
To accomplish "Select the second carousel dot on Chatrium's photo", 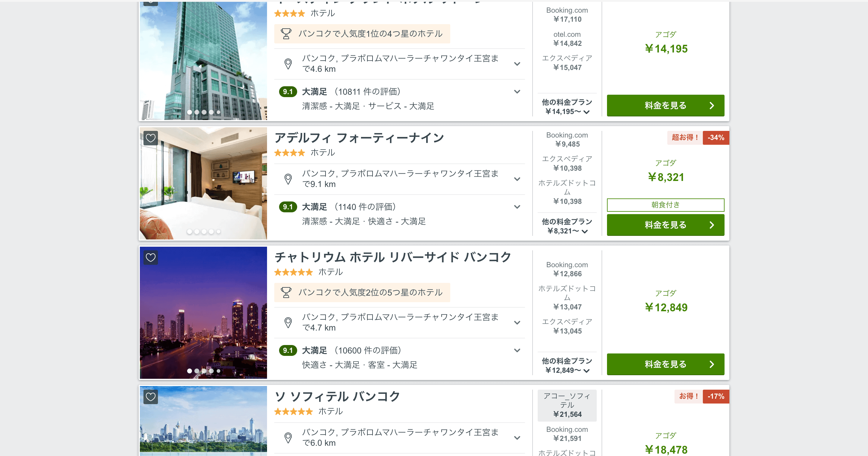I will (x=197, y=370).
